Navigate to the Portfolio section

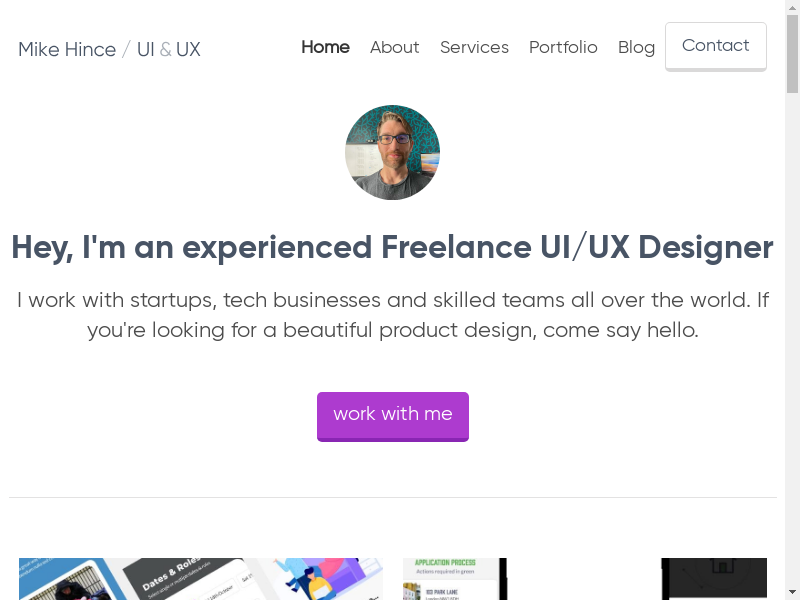563,47
